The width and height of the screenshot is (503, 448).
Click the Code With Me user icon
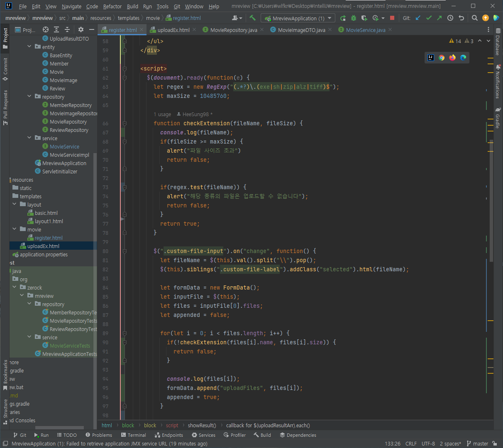[237, 18]
